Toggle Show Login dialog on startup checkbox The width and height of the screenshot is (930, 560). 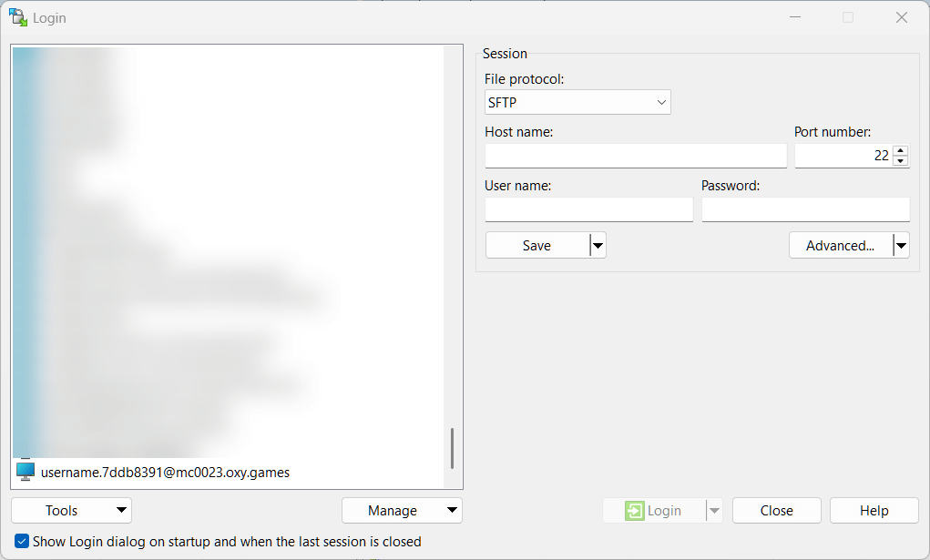(x=22, y=541)
